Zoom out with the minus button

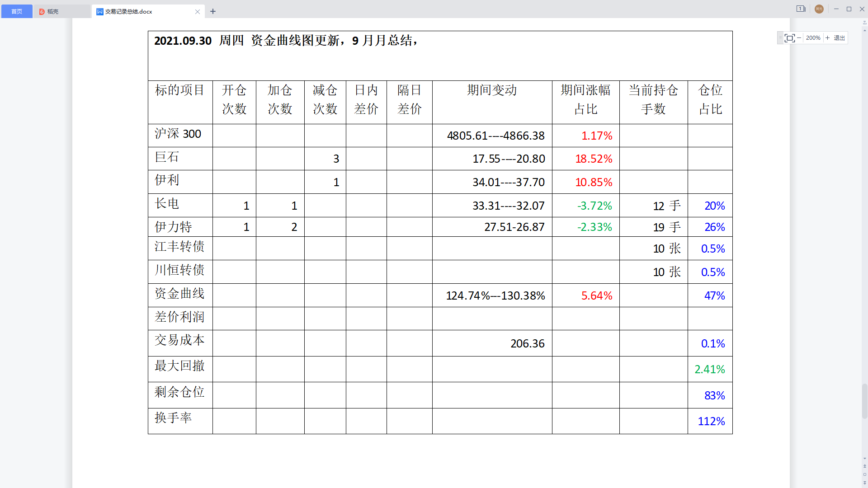pyautogui.click(x=799, y=38)
